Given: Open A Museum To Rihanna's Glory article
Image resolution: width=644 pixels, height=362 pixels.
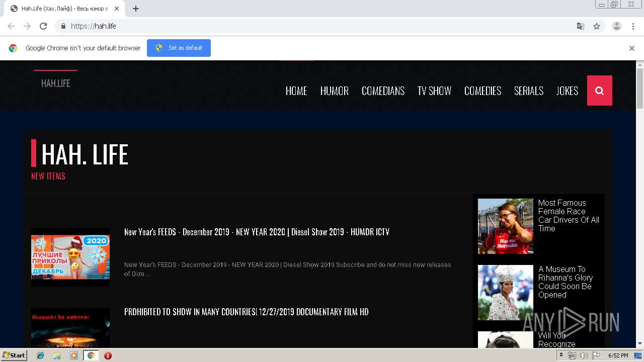Looking at the screenshot, I should [x=566, y=282].
